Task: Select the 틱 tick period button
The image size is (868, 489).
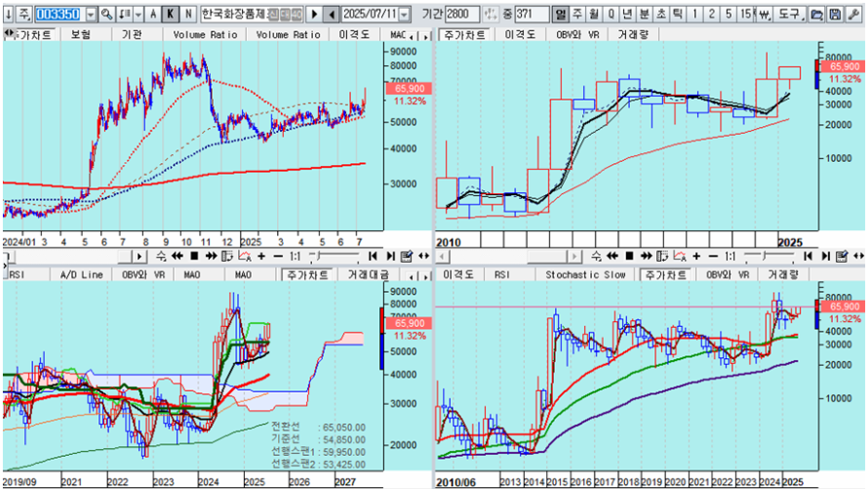Action: coord(678,14)
